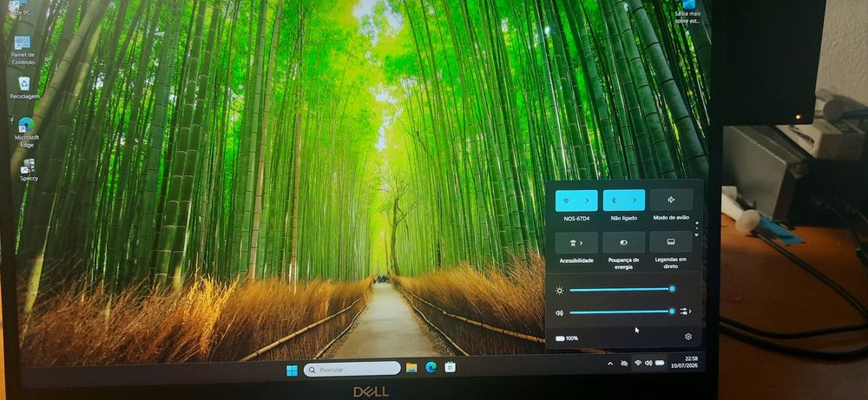
Task: Select the Painel de Controlo desktop icon
Action: click(x=23, y=50)
